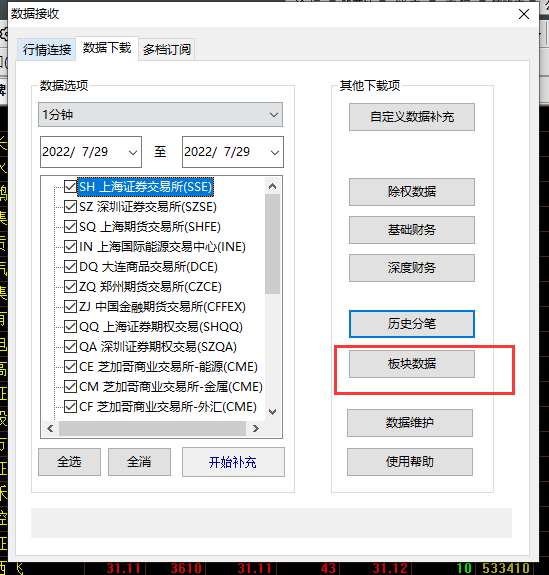Click the horizontal scrollbar thumb of exchange list
The height and width of the screenshot is (575, 549).
point(152,428)
